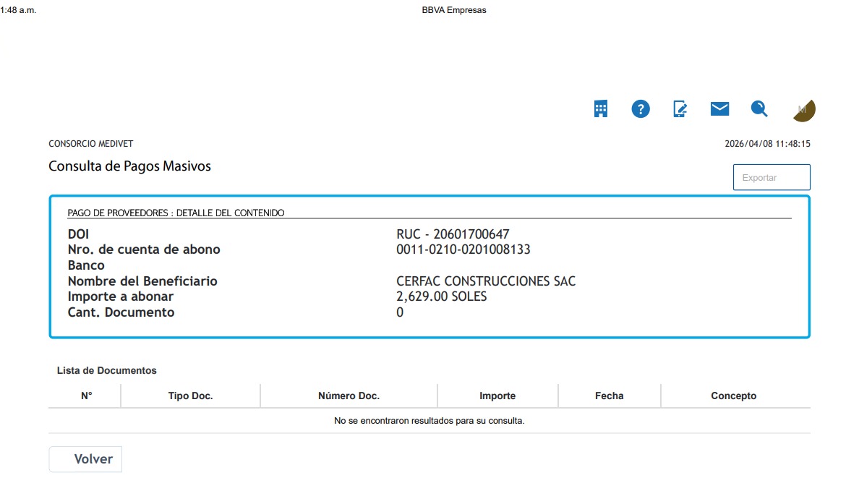Viewport: 859px width, 504px height.
Task: Click the help question mark icon
Action: pyautogui.click(x=641, y=109)
